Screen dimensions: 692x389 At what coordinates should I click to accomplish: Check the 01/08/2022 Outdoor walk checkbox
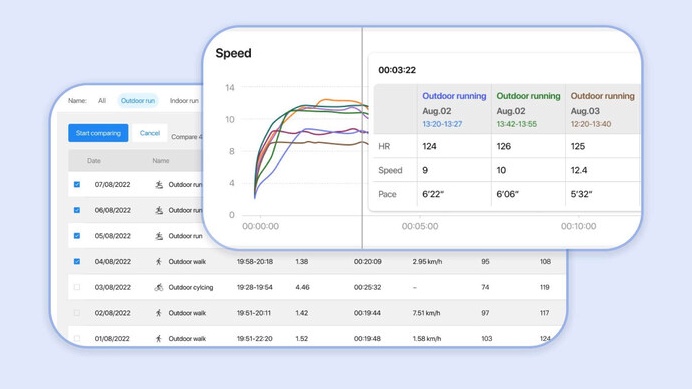tap(77, 339)
